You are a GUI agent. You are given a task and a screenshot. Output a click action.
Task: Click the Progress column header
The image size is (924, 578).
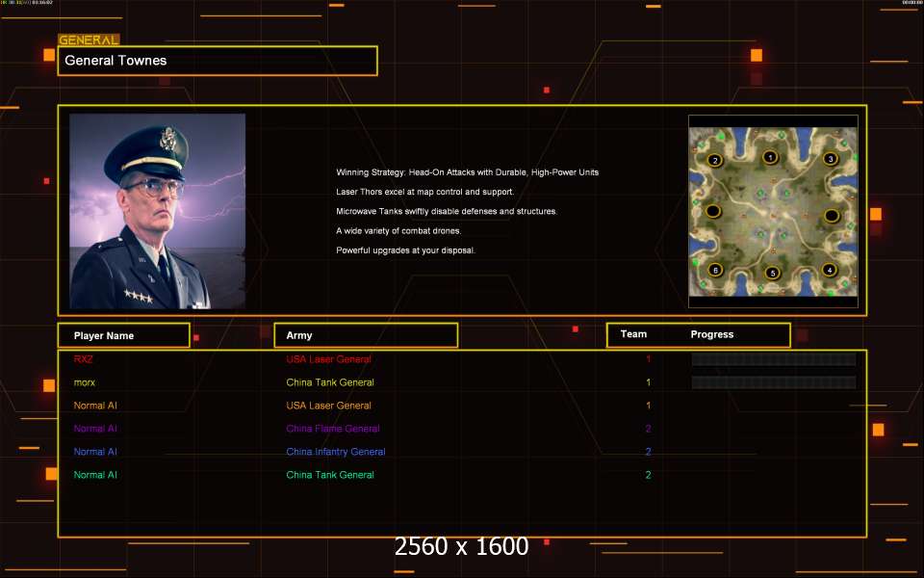point(712,334)
